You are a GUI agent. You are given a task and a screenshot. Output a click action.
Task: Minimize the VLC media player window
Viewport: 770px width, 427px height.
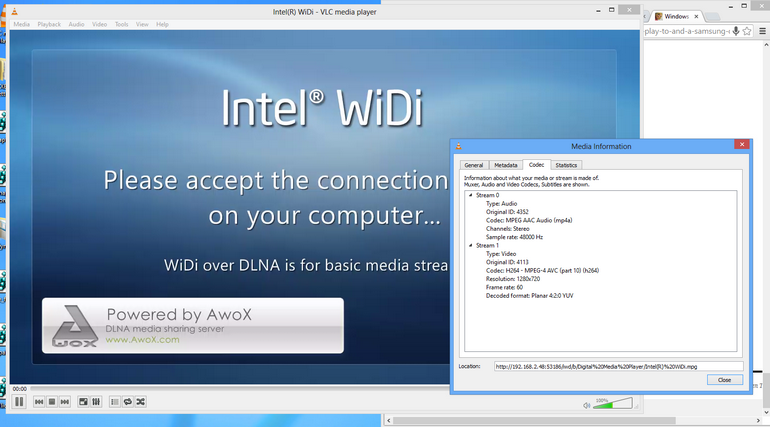pyautogui.click(x=598, y=10)
